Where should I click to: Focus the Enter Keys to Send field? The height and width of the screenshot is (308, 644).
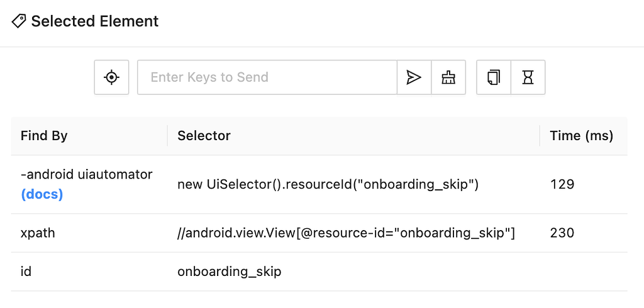[267, 77]
